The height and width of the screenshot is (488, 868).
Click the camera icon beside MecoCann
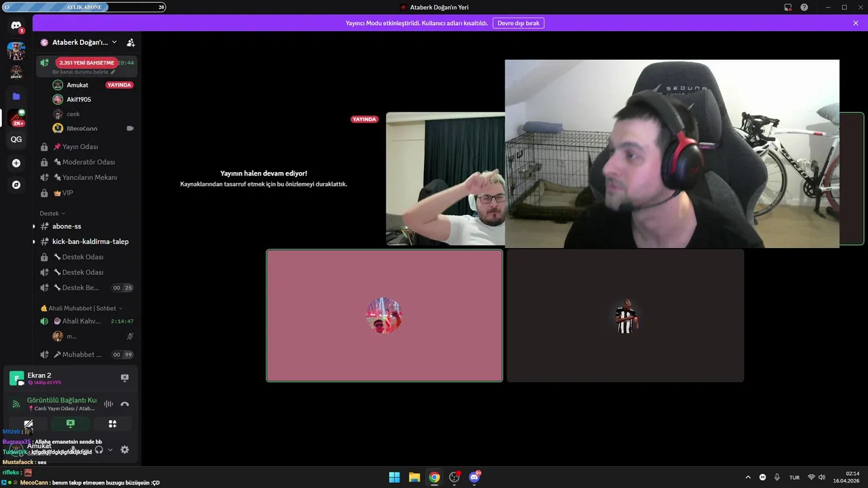[130, 128]
